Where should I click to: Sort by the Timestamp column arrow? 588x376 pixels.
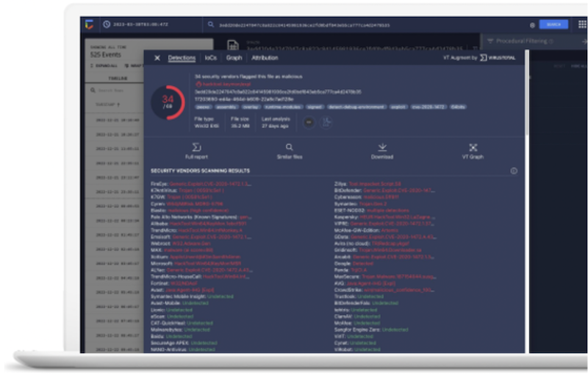(x=118, y=104)
